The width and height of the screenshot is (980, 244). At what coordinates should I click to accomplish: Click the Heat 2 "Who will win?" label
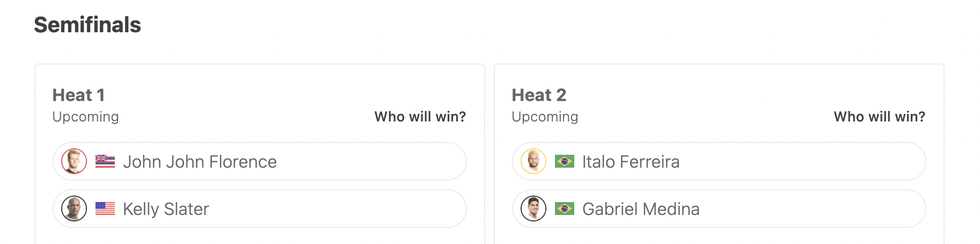coord(880,117)
